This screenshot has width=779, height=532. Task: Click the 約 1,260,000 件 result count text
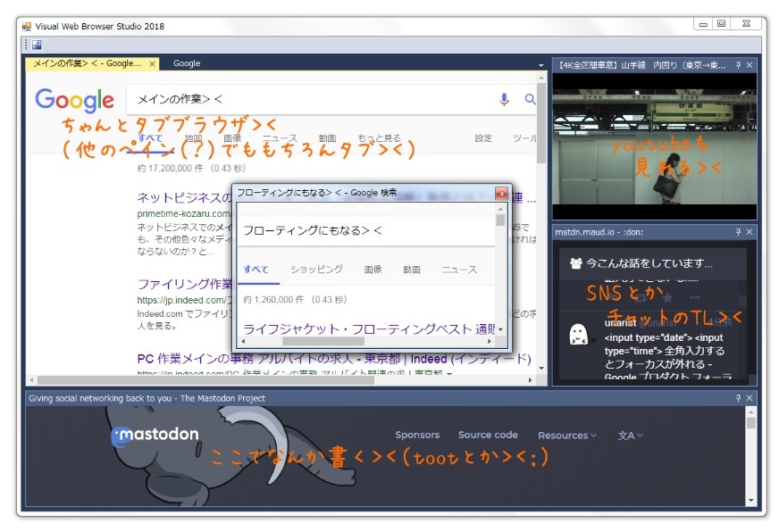[273, 300]
